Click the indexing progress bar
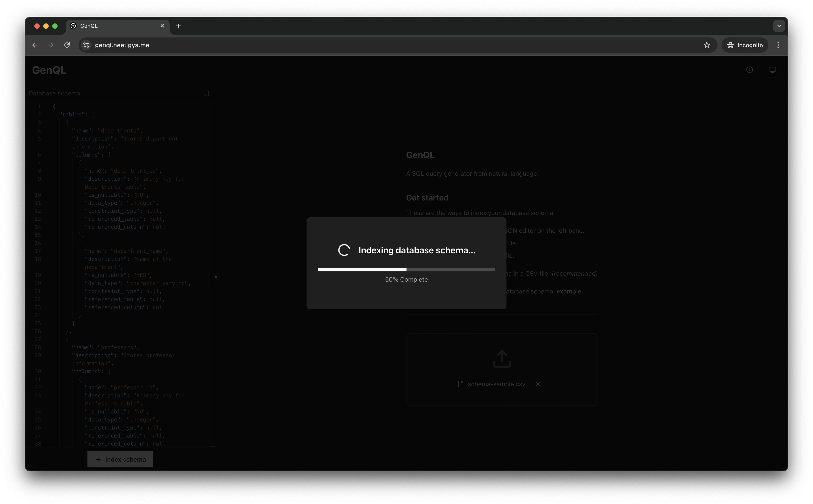Screen dimensions: 813x504 (406, 269)
